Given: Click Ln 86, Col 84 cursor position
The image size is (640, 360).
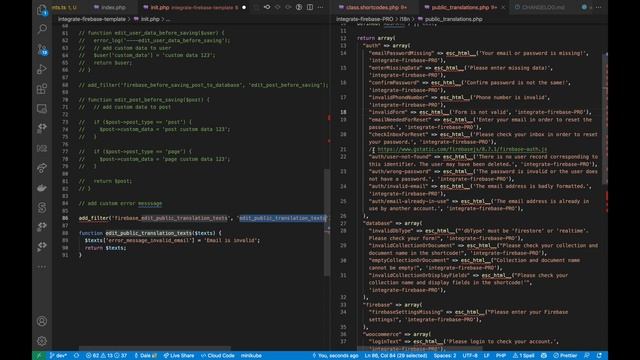Looking at the screenshot, I should coord(396,356).
